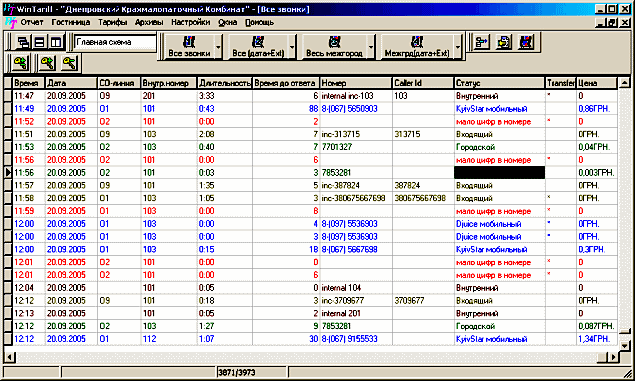
Task: Click the Главная схема input field
Action: 115,42
